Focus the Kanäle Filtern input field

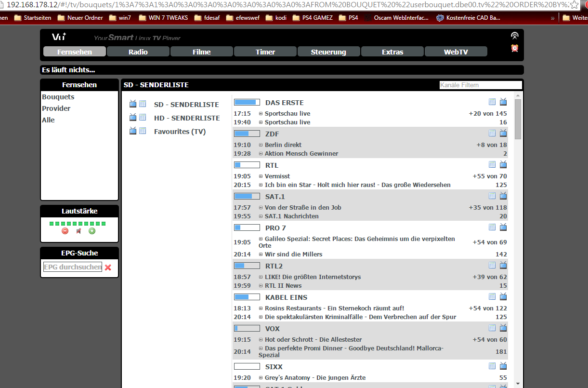tap(481, 85)
